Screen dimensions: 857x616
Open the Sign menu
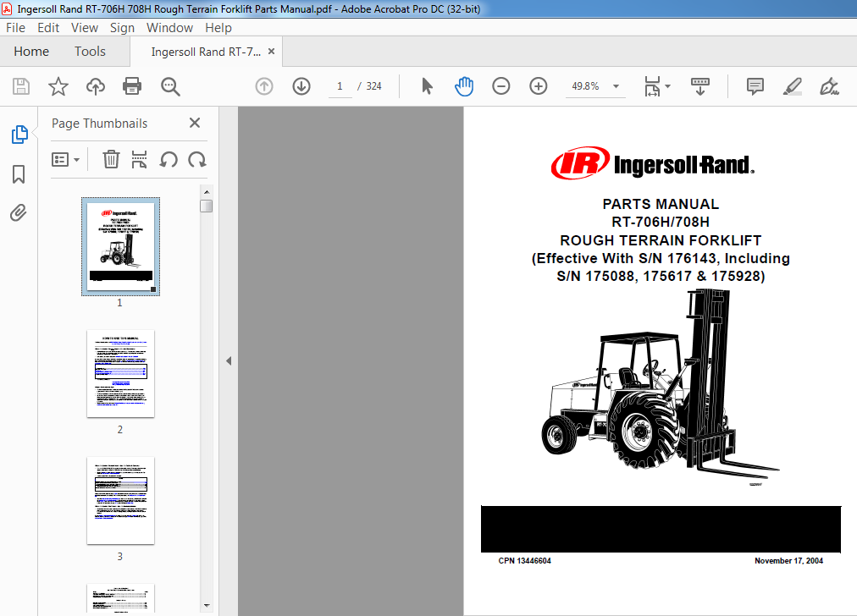point(122,28)
